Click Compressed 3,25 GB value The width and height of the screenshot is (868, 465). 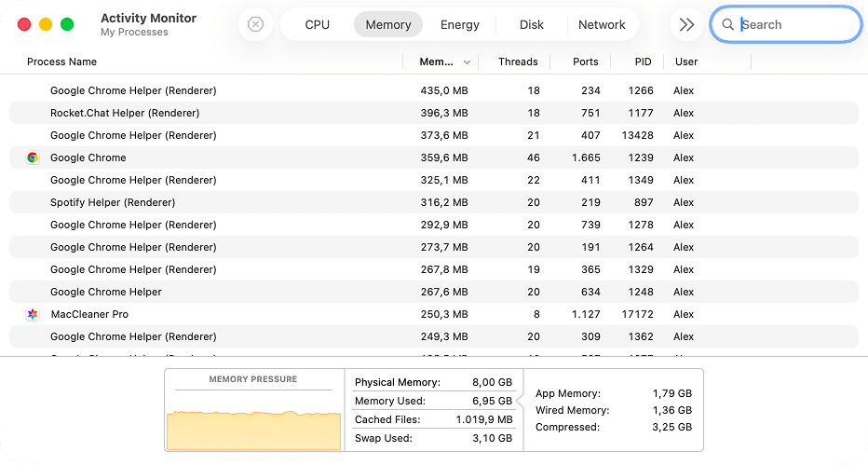tap(672, 428)
